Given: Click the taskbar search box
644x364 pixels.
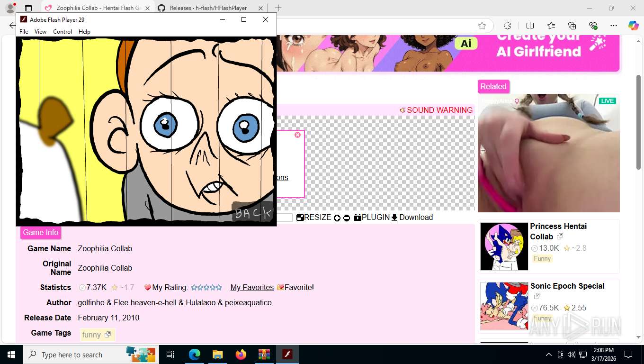Looking at the screenshot, I should click(91, 355).
